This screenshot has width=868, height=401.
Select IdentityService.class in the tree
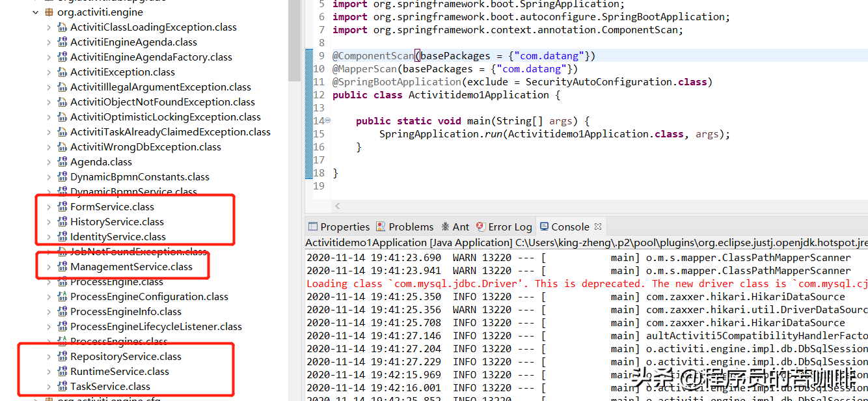coord(118,237)
